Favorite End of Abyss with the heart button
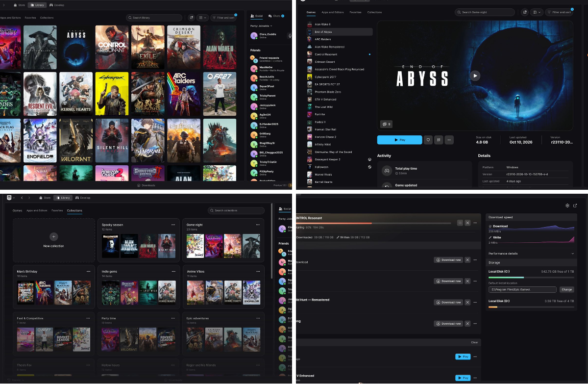This screenshot has height=384, width=588. click(428, 140)
